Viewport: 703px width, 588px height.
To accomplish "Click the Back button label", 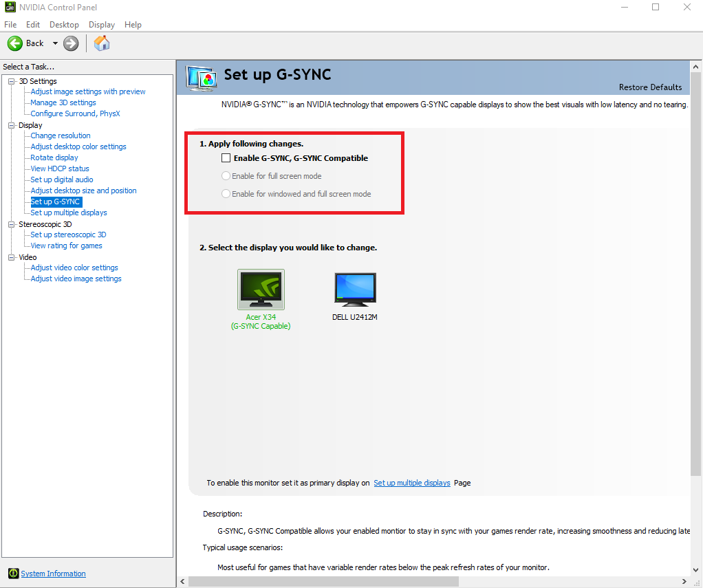I will click(34, 43).
